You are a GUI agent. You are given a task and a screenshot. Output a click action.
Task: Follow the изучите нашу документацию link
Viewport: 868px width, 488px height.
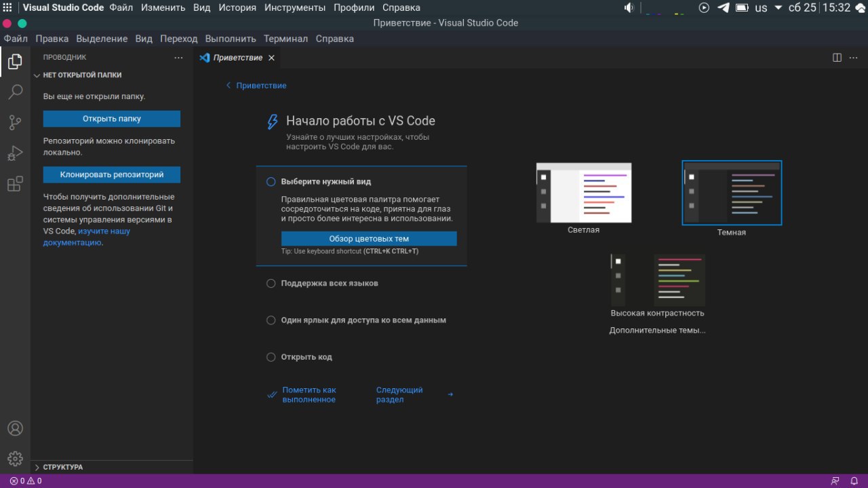point(87,237)
